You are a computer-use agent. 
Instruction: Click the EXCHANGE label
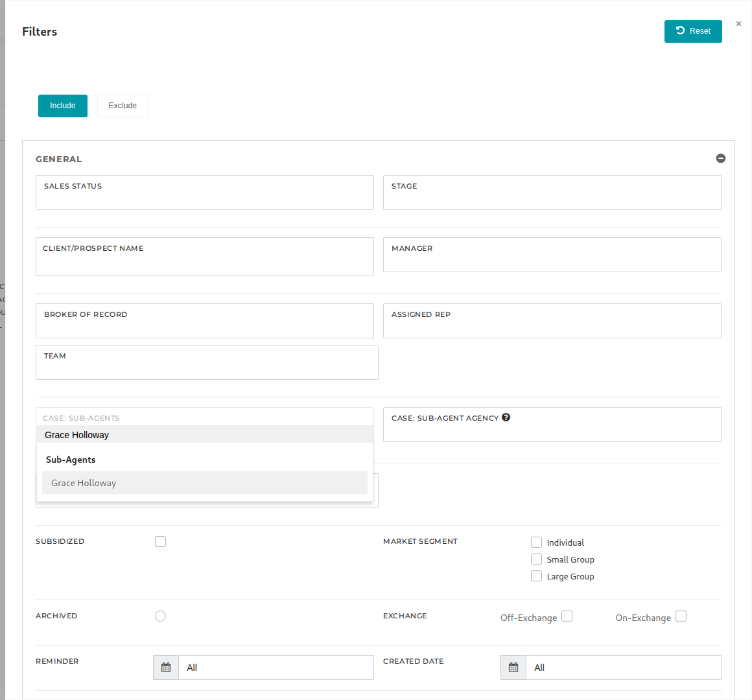[x=405, y=616]
